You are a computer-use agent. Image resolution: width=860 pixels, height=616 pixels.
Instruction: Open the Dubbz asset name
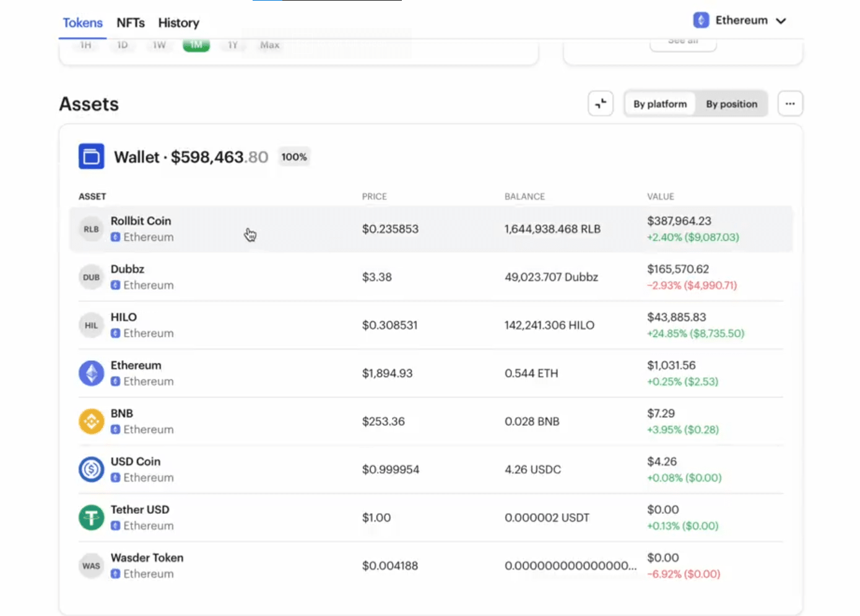(x=128, y=269)
